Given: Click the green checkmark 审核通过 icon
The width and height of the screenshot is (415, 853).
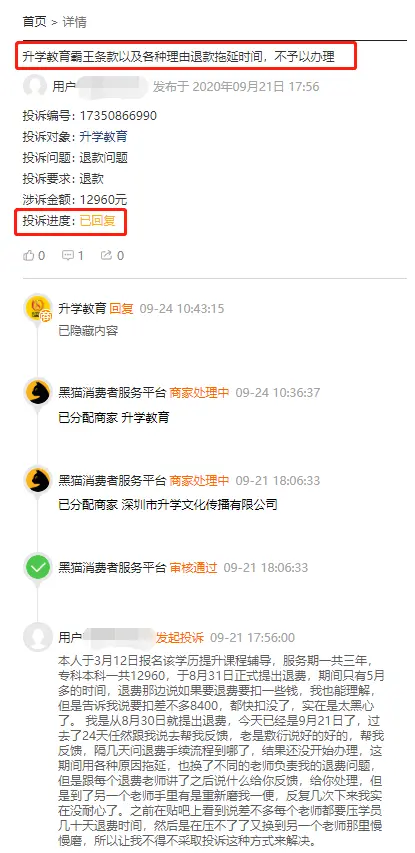Looking at the screenshot, I should click(38, 567).
